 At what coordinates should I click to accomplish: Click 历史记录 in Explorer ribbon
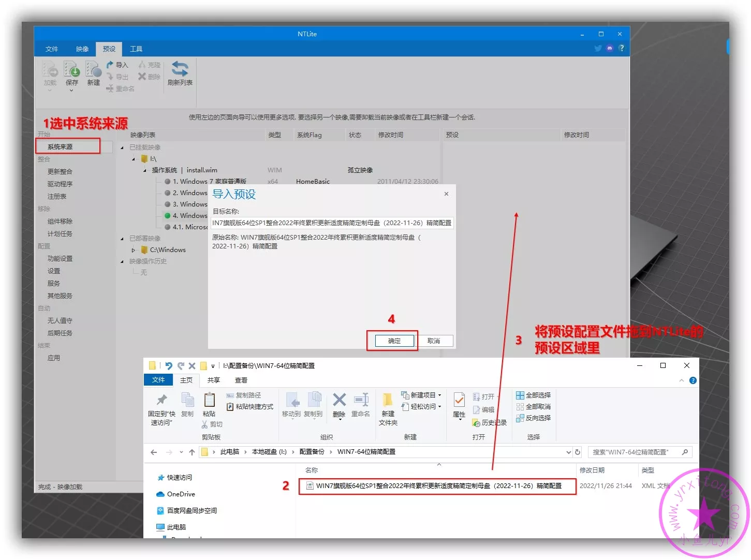490,423
